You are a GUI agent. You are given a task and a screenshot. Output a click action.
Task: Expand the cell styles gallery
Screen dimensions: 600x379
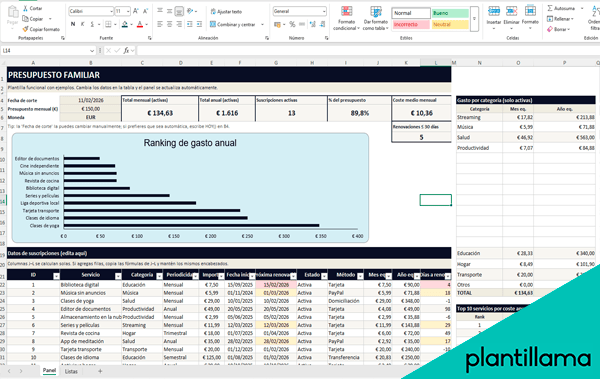pyautogui.click(x=474, y=18)
